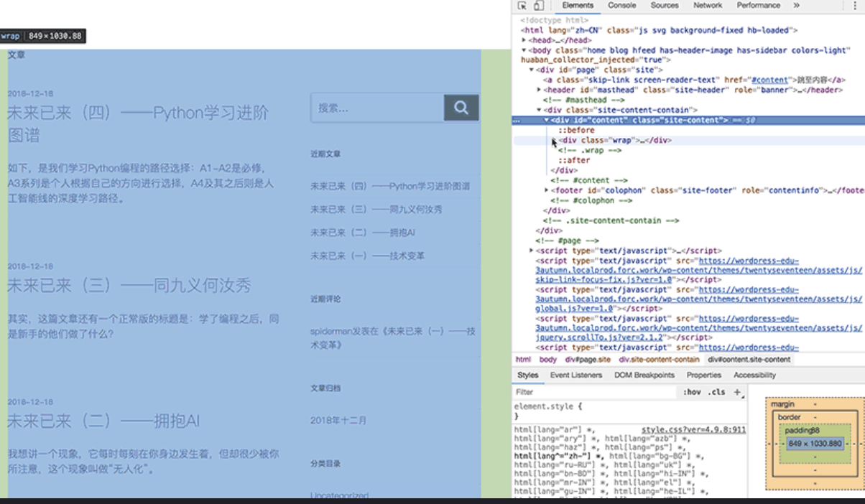865x504 pixels.
Task: Select the <!doctype html> row
Action: [x=554, y=21]
